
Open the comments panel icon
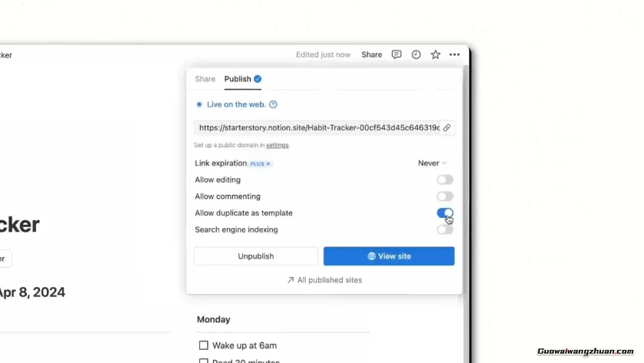(x=396, y=54)
